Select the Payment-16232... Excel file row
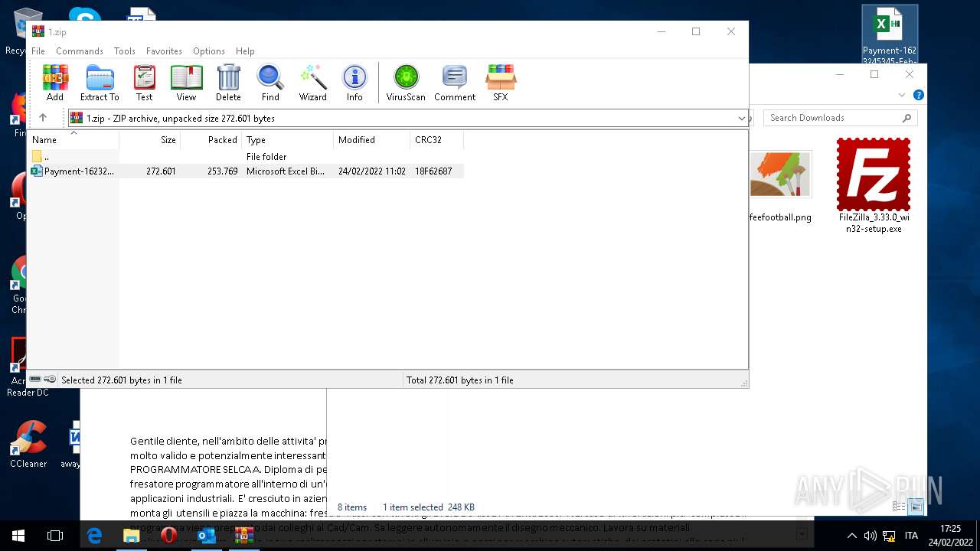980x551 pixels. click(x=246, y=171)
